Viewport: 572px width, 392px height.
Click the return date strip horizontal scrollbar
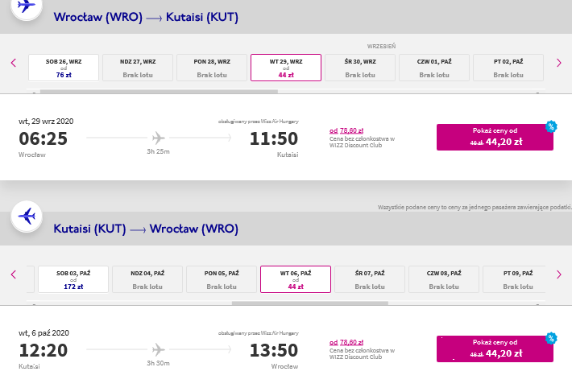[310, 303]
